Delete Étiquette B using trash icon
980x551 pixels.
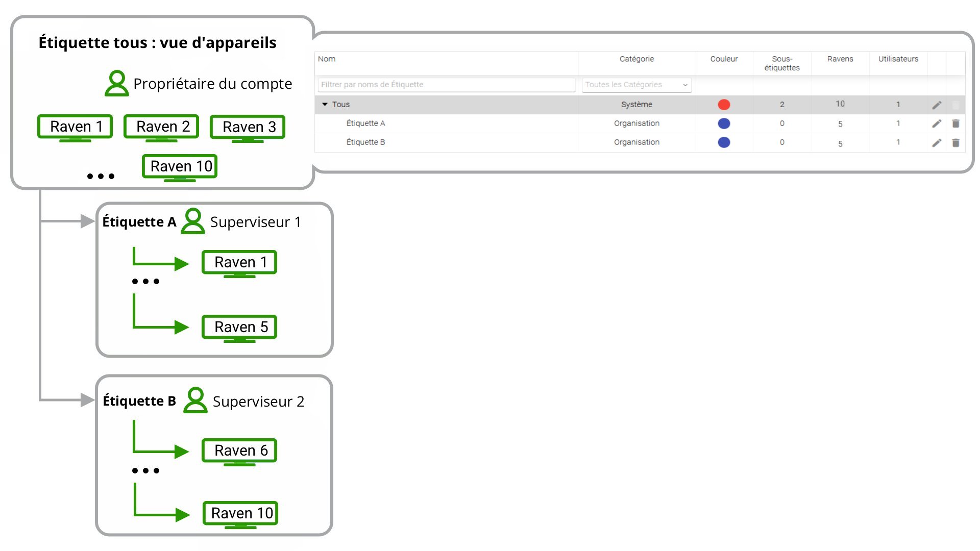(x=955, y=142)
